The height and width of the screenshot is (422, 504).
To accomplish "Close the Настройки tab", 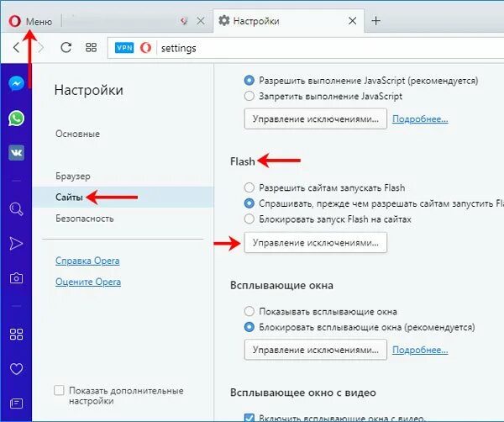I will tap(352, 21).
